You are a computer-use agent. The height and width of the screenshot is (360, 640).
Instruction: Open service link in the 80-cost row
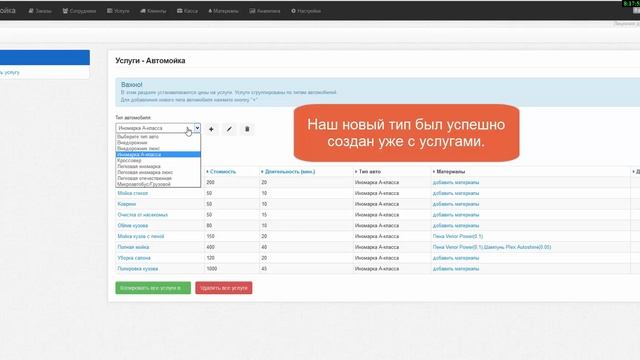pos(133,225)
